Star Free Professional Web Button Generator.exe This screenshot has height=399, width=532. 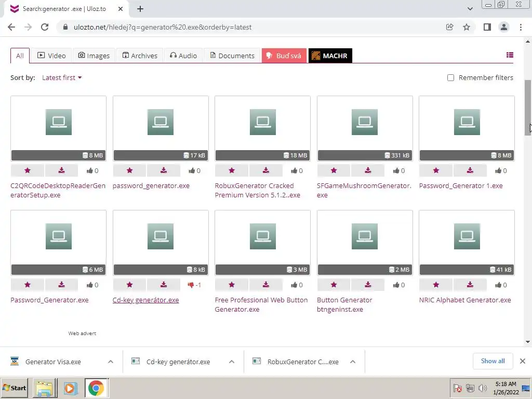tap(232, 285)
